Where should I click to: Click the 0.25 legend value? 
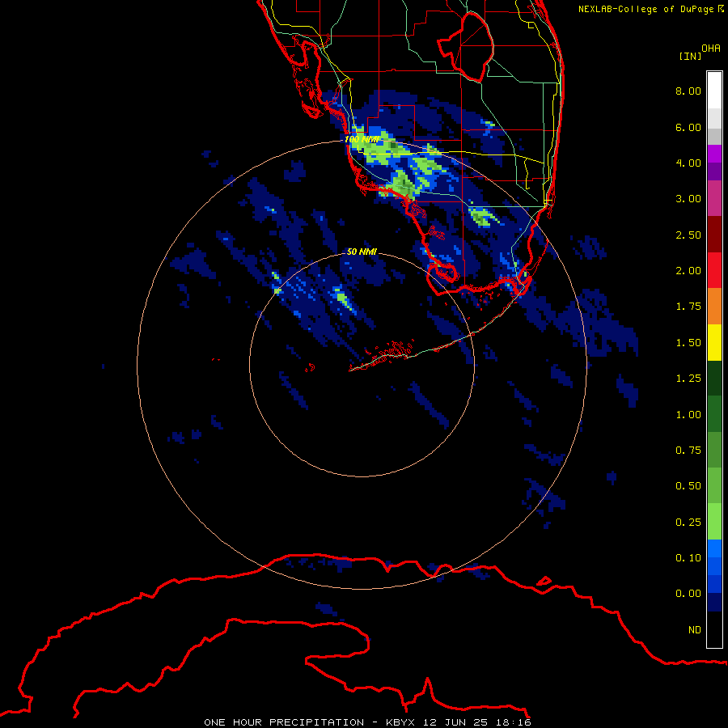coord(688,523)
